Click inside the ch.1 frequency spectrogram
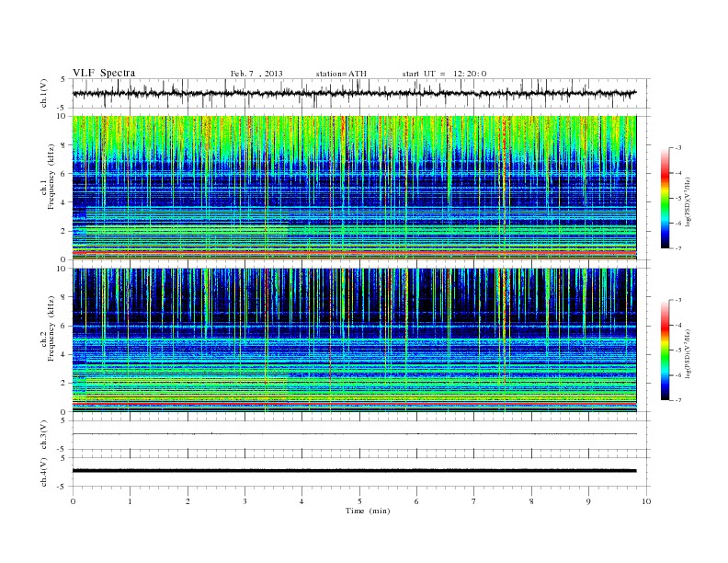This screenshot has width=728, height=563. pos(354,188)
